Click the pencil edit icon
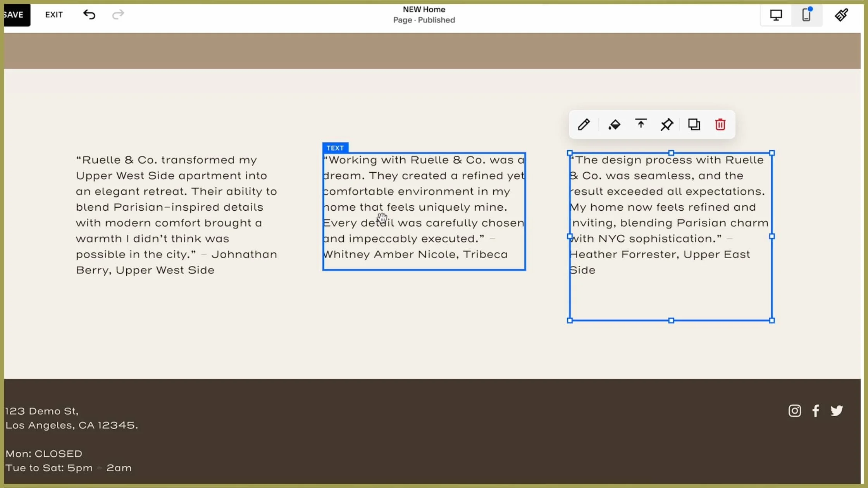Image resolution: width=868 pixels, height=488 pixels. (x=584, y=125)
